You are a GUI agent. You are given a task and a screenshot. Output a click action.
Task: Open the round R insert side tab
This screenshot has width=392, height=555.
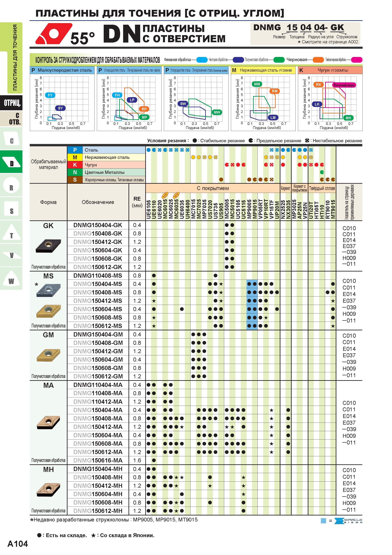coord(11,185)
